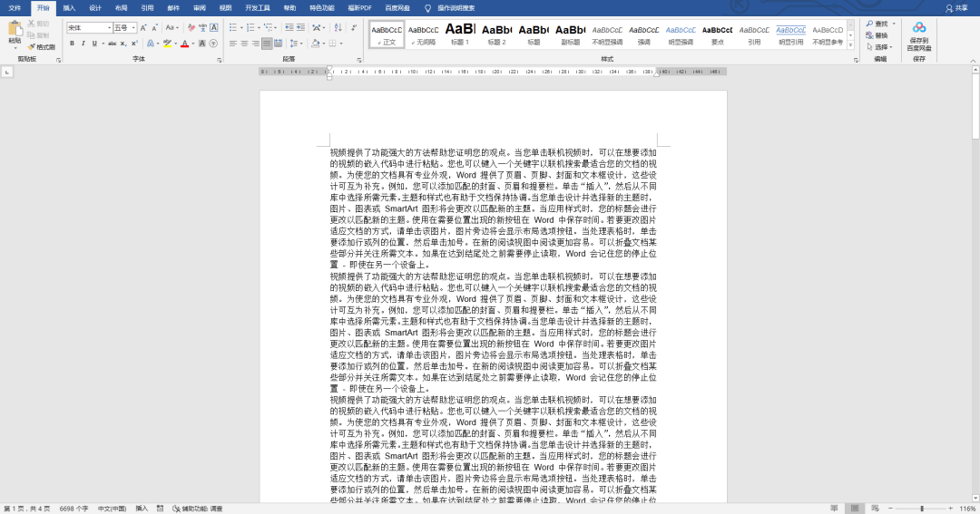Open the font size dropdown (五号)

click(x=133, y=27)
